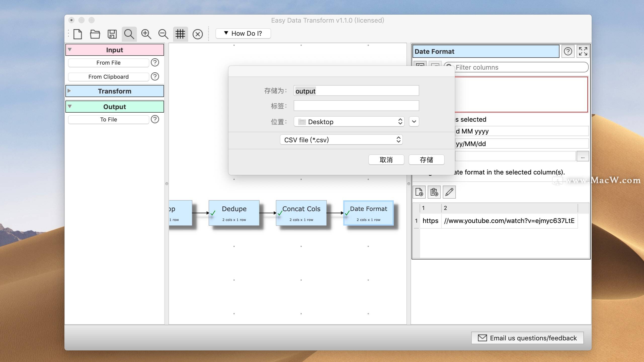The height and width of the screenshot is (362, 644).
Task: Click the tags (标签) input field
Action: click(x=356, y=106)
